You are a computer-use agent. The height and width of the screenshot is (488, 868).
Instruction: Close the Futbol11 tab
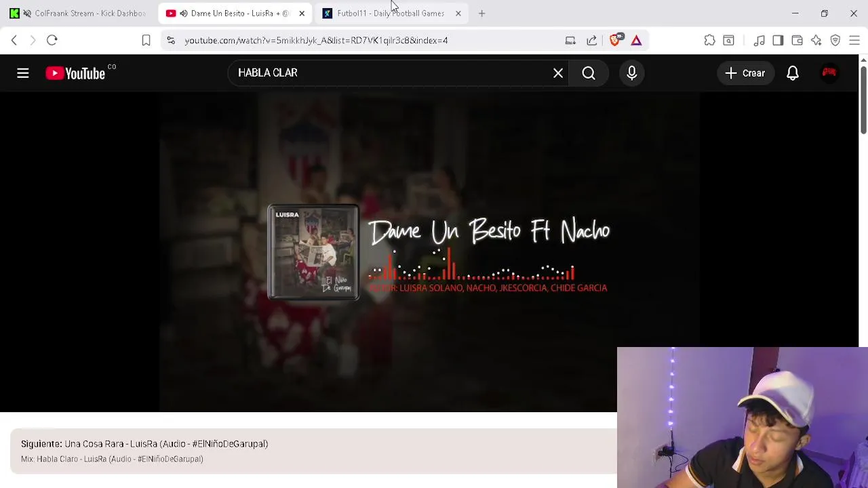458,14
